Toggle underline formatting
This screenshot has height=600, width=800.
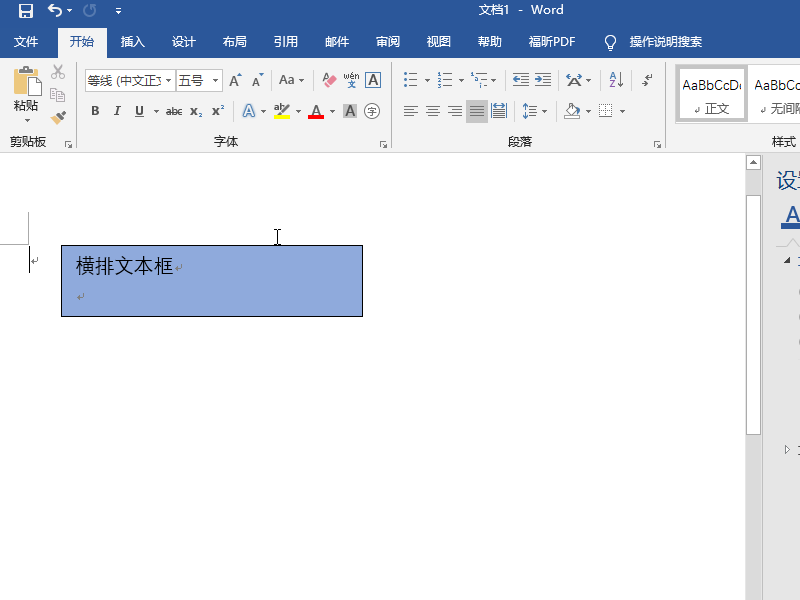pyautogui.click(x=139, y=111)
